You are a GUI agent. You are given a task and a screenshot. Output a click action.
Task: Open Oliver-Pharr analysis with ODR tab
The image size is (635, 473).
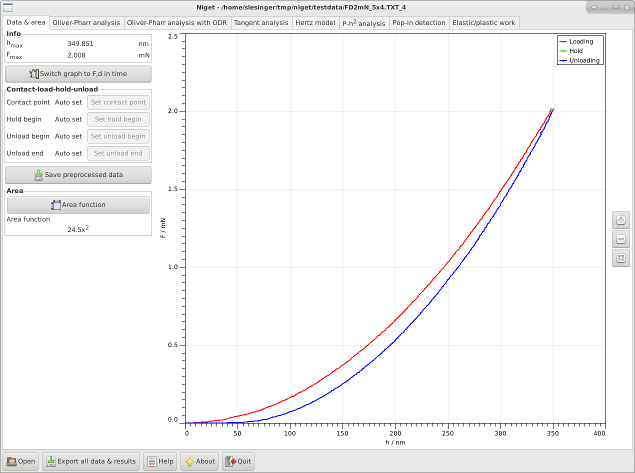click(x=177, y=23)
